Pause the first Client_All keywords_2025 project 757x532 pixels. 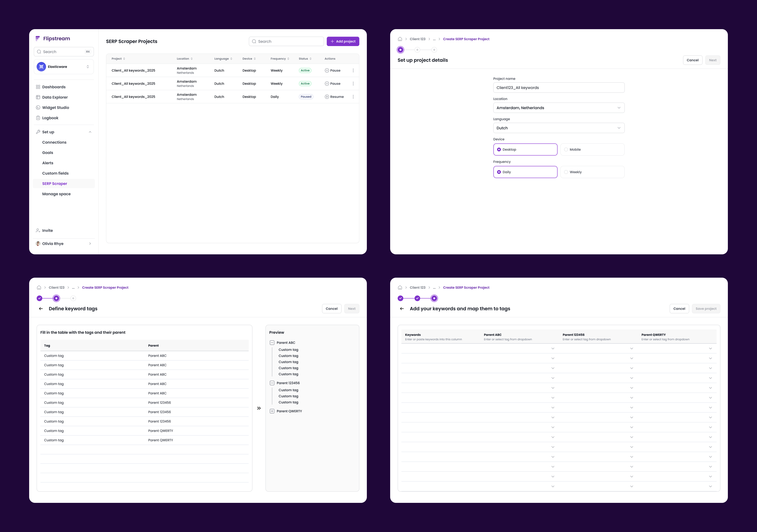[332, 70]
